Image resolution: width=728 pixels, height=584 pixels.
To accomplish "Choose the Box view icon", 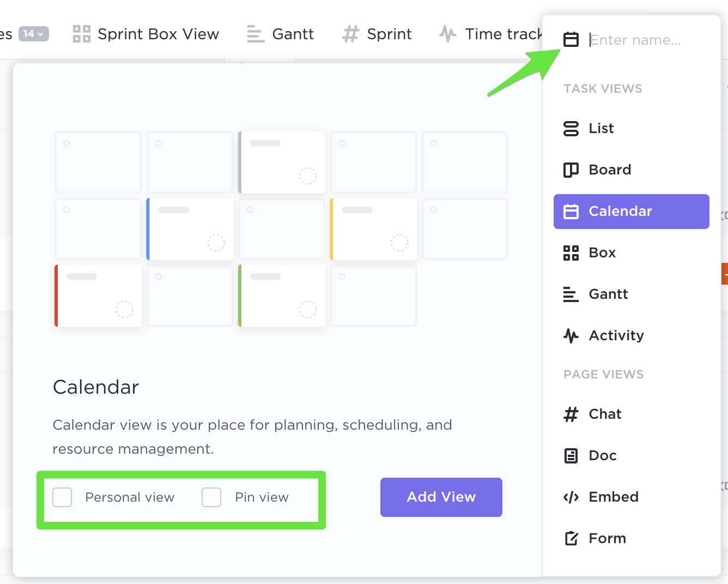I will click(571, 253).
